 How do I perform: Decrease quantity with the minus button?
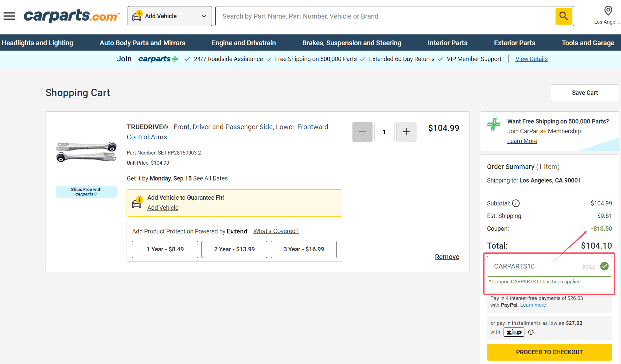[362, 132]
